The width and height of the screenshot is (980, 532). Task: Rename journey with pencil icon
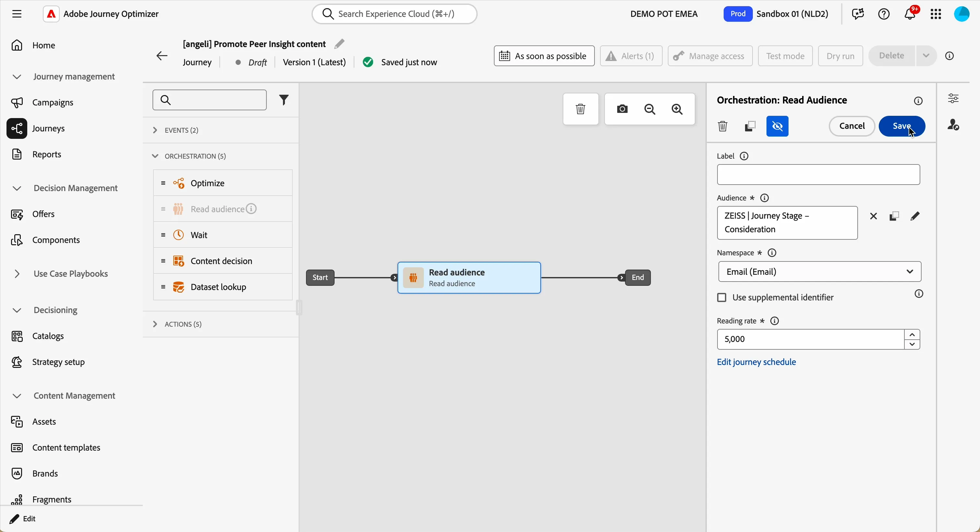(x=339, y=44)
